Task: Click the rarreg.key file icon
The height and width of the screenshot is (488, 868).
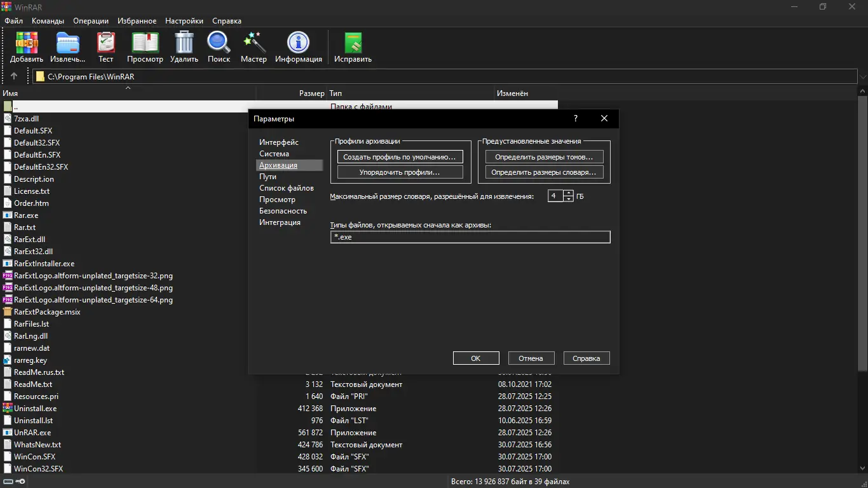Action: click(x=8, y=360)
